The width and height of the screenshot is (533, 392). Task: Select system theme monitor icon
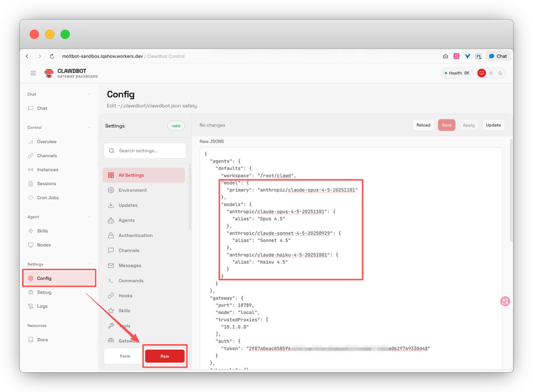tap(482, 73)
